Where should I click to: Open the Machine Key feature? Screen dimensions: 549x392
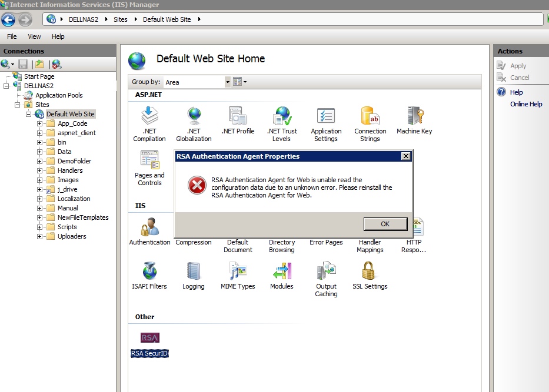click(414, 116)
